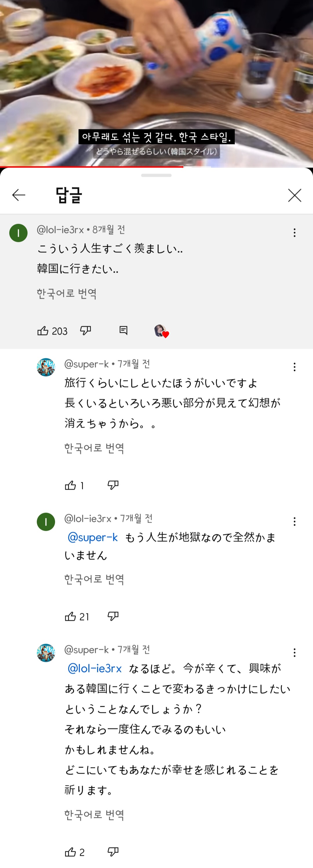Open the green avatar of the top commenter
The width and height of the screenshot is (313, 868).
tap(19, 233)
